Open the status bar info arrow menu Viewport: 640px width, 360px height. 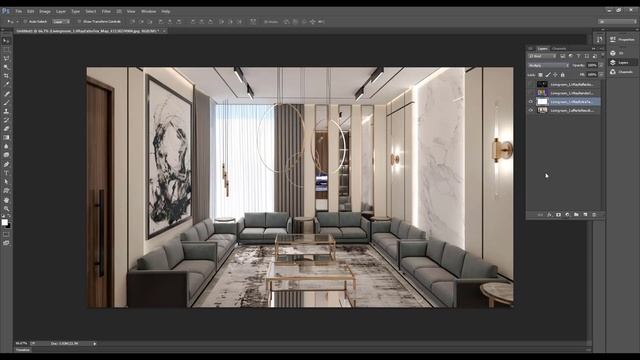point(95,344)
